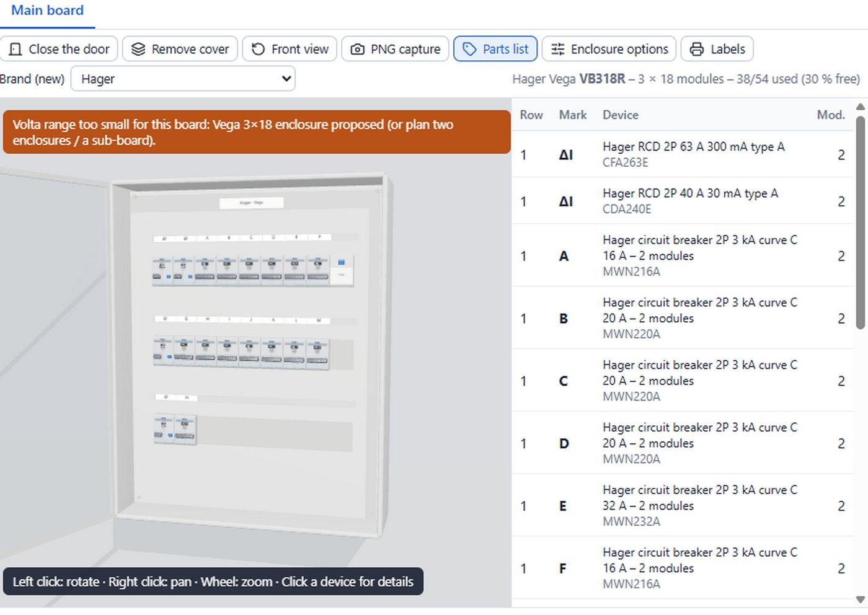Click the 'Hager Vega VB318R' enclosure summary text
The height and width of the screenshot is (615, 868).
(686, 79)
